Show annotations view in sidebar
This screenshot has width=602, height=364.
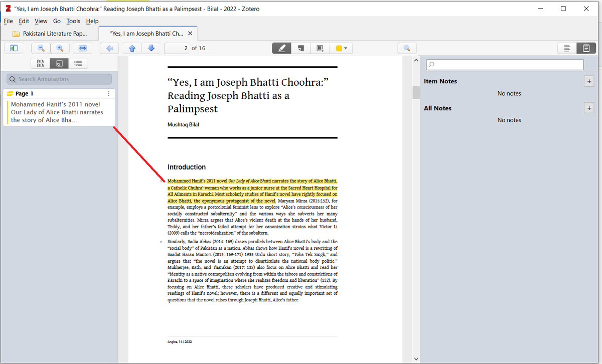[59, 63]
